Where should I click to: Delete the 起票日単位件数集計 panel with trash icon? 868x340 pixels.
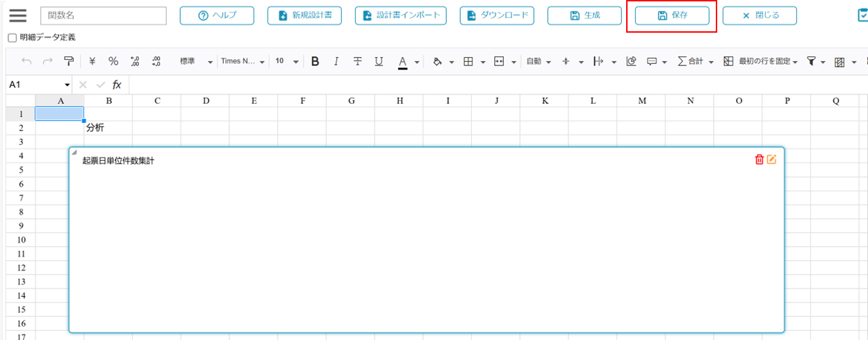click(x=759, y=160)
